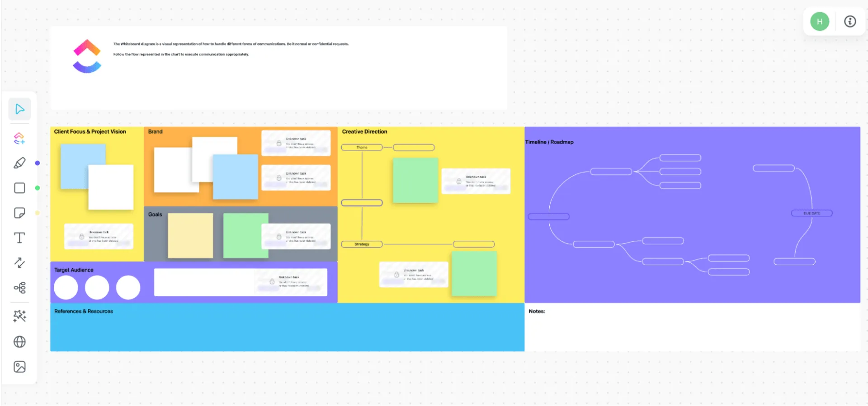Pick the green shape color dot
Screen dimensions: 868x406
click(x=38, y=188)
